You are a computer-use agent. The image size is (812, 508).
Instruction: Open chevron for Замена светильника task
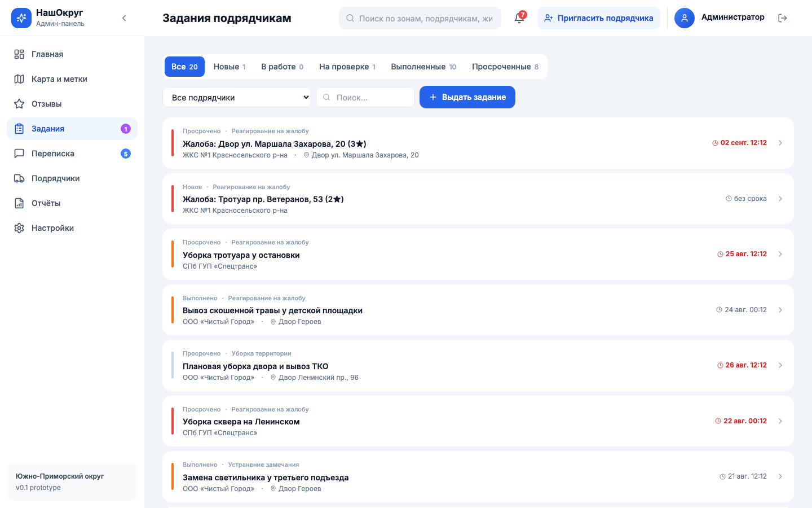(780, 476)
